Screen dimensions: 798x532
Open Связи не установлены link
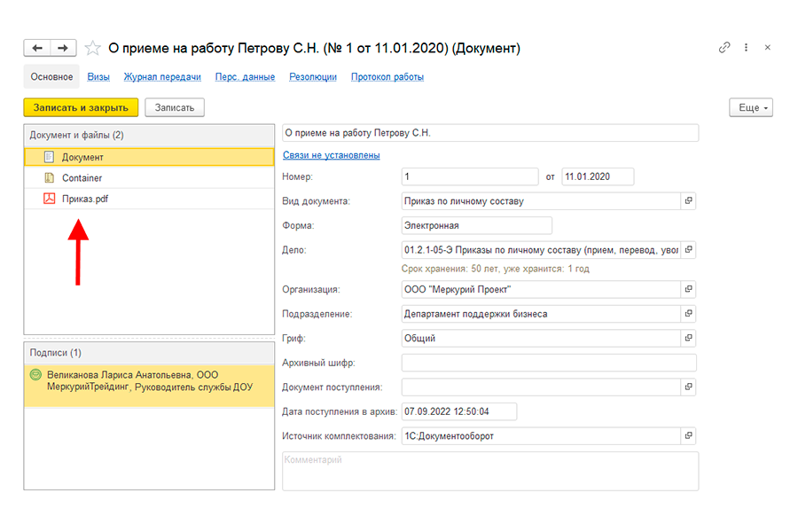pos(332,155)
